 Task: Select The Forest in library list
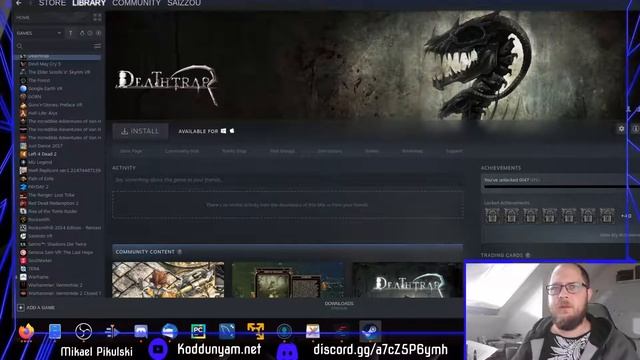39,80
